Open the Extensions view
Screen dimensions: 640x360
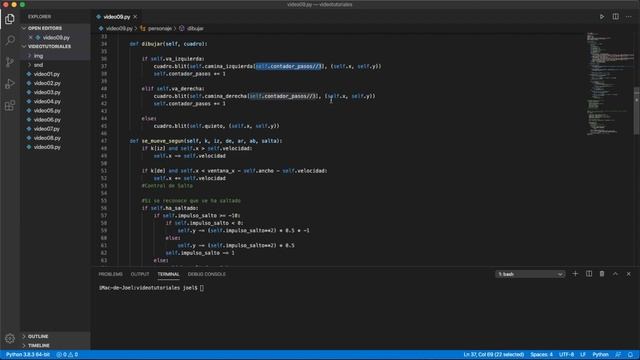[10, 105]
